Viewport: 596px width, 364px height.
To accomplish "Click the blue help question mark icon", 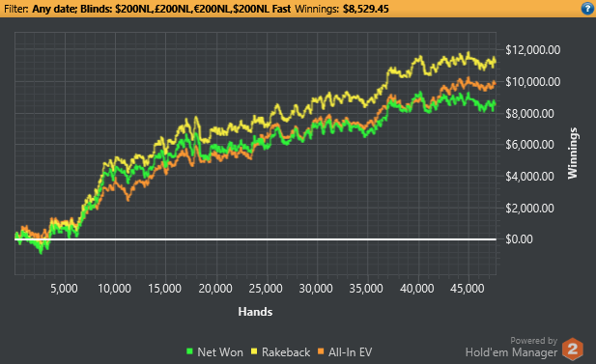I will [x=587, y=9].
